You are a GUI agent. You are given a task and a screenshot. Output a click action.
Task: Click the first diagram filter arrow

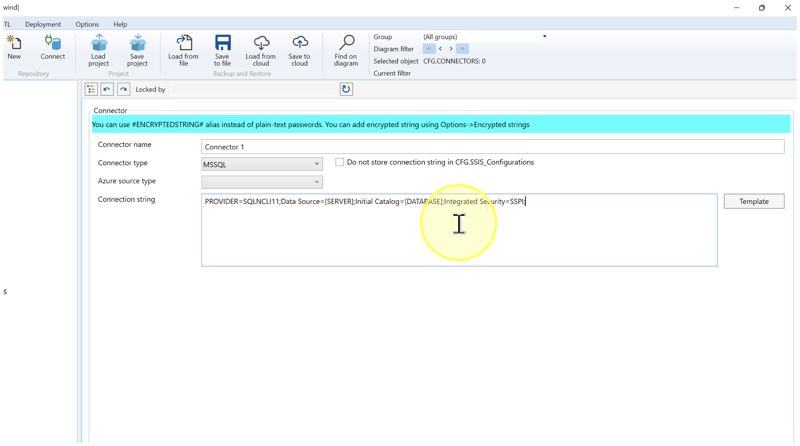point(429,49)
